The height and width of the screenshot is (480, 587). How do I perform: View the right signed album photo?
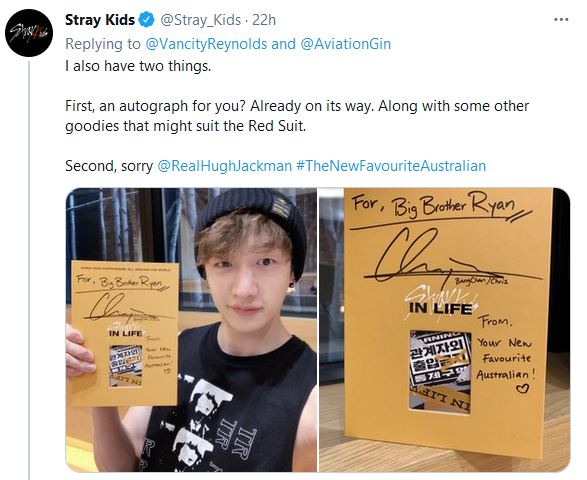[x=444, y=330]
